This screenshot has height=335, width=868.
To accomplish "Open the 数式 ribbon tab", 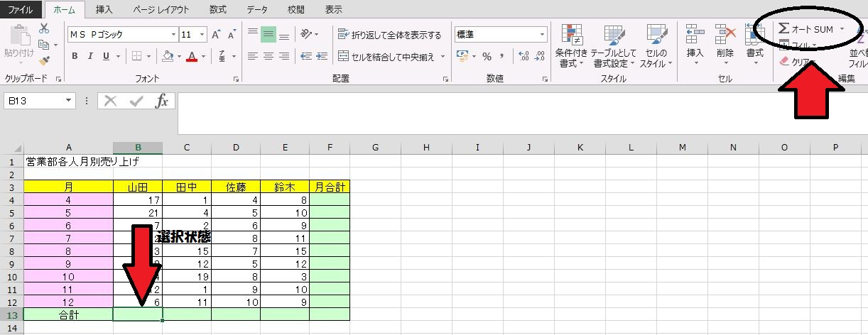I will pos(219,9).
